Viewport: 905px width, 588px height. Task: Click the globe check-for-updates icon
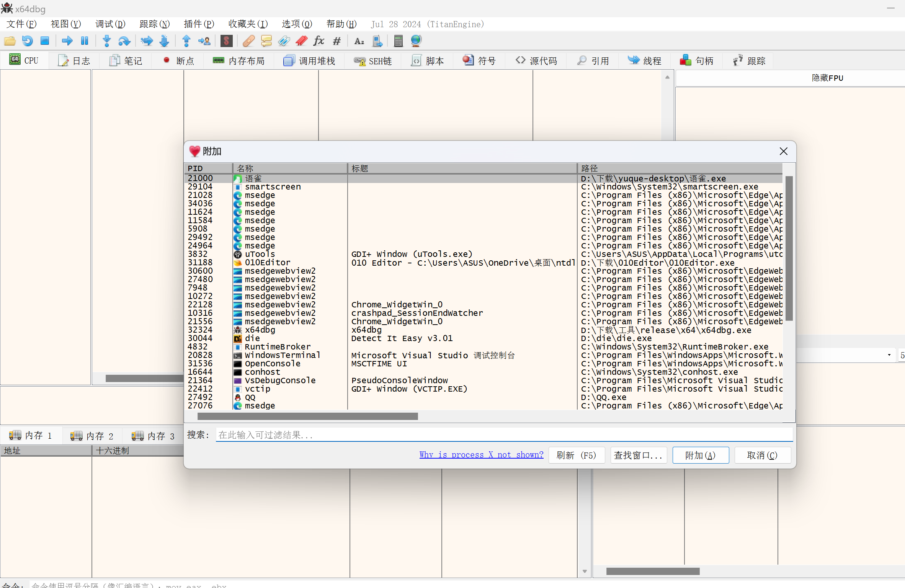[x=416, y=41]
